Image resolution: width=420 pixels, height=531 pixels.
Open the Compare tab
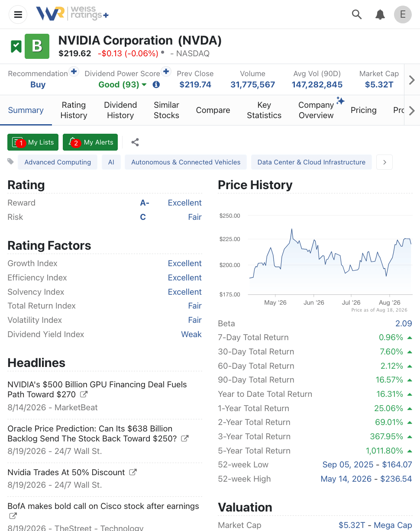coord(213,110)
